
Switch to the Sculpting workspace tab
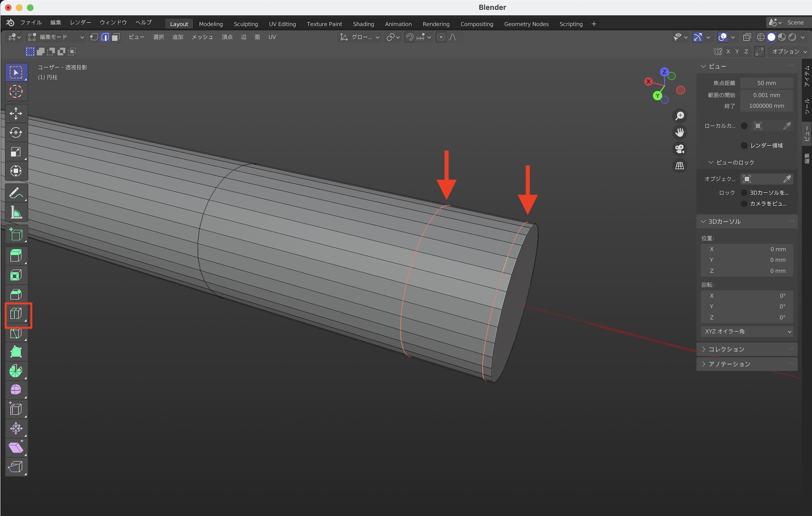246,24
